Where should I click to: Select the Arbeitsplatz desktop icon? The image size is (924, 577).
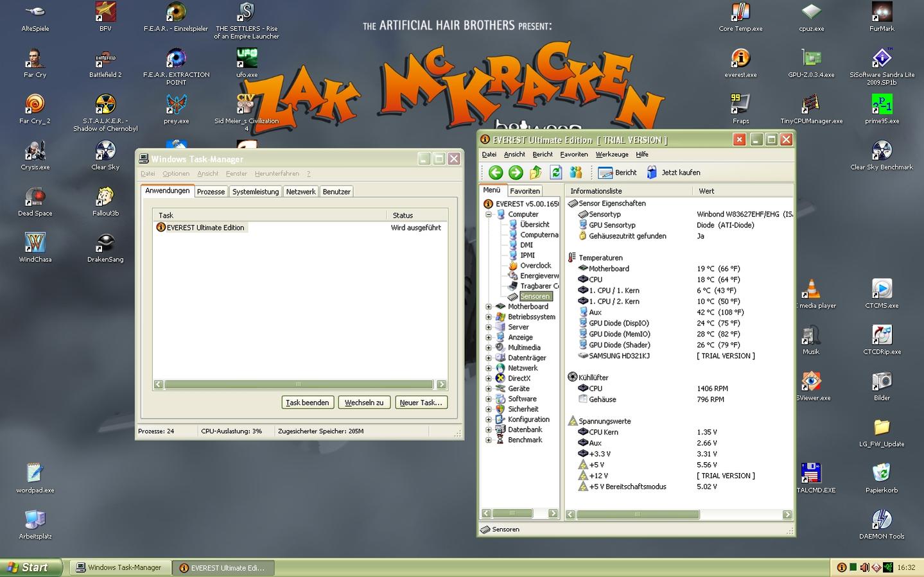[x=35, y=525]
